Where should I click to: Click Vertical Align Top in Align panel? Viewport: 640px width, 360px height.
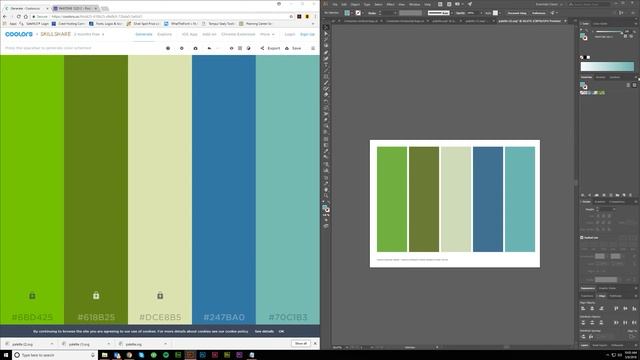pos(616,309)
